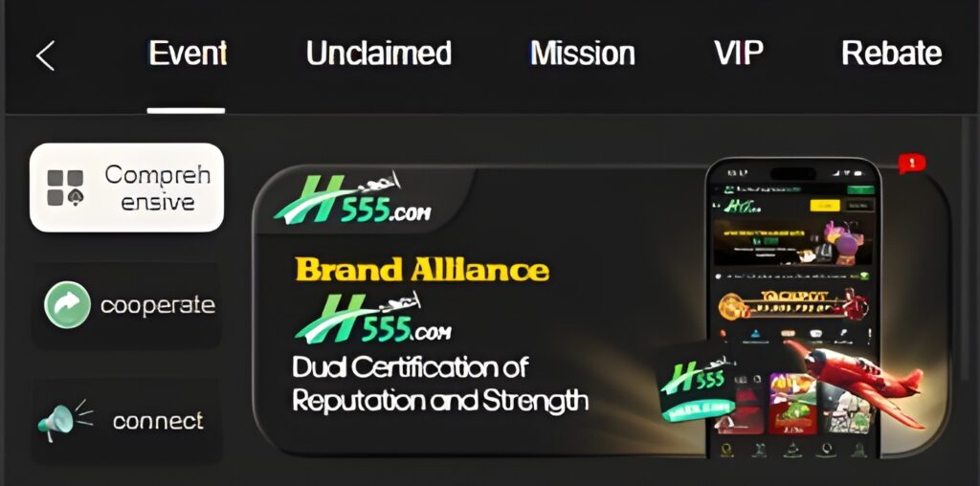
Task: Open the VIP tab
Action: [738, 54]
